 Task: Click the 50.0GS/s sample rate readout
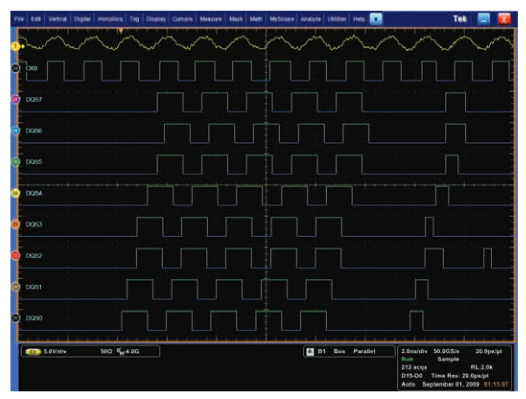pos(446,351)
